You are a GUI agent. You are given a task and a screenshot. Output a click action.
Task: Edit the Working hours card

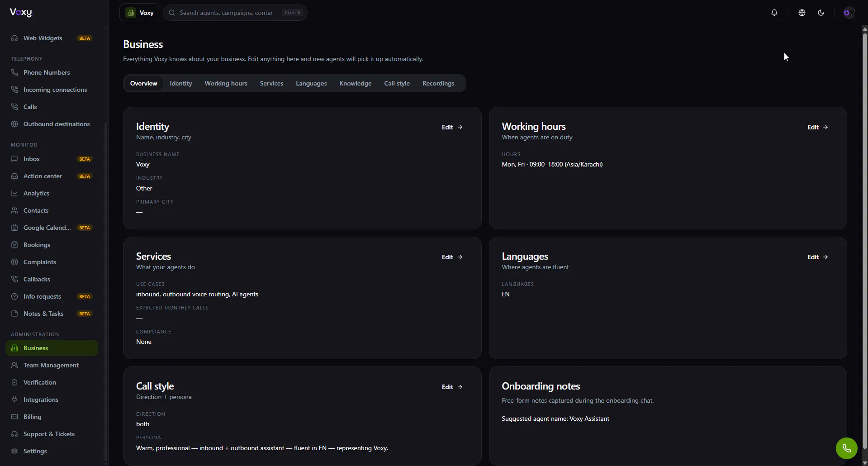point(818,127)
